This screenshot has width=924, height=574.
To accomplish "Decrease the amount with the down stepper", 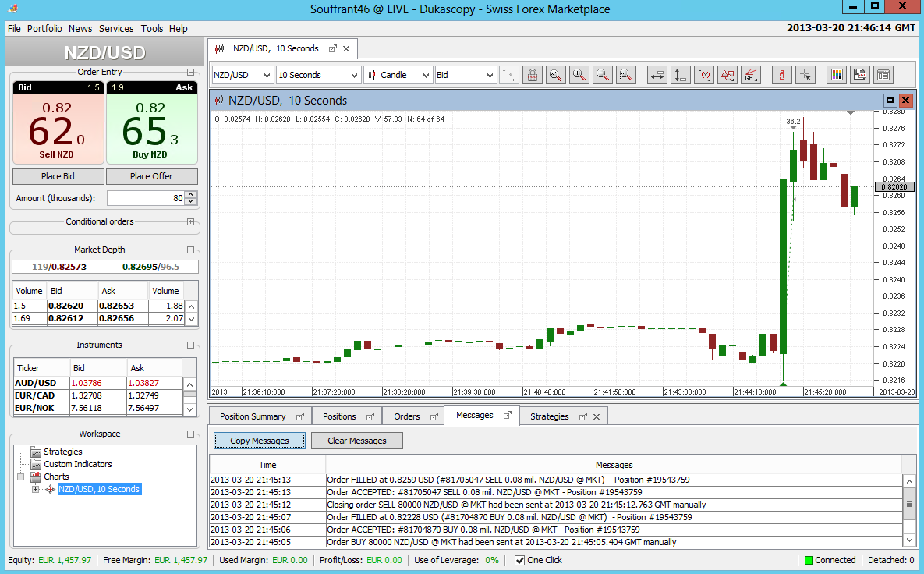I will (x=191, y=202).
